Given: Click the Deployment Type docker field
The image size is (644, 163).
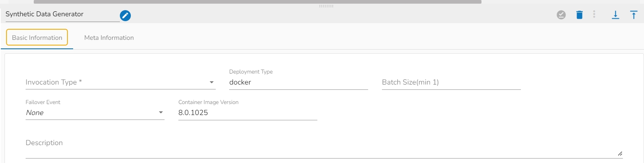Looking at the screenshot, I should point(298,82).
